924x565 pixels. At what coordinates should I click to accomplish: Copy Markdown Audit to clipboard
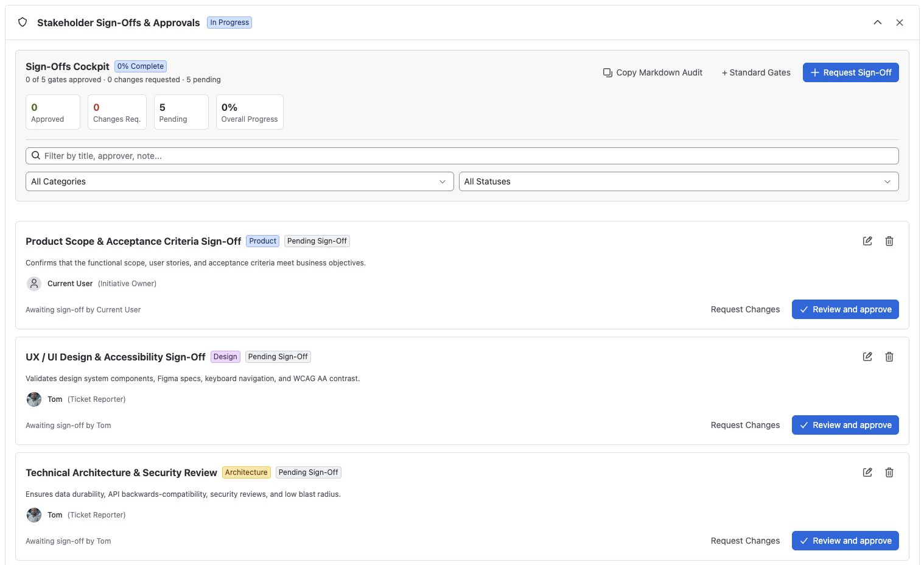pyautogui.click(x=653, y=72)
